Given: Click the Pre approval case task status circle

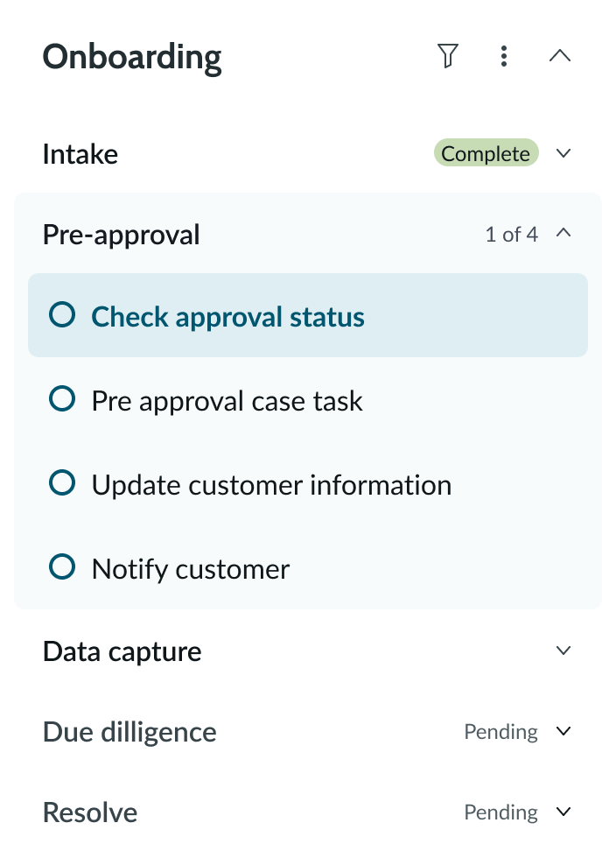Looking at the screenshot, I should 61,401.
